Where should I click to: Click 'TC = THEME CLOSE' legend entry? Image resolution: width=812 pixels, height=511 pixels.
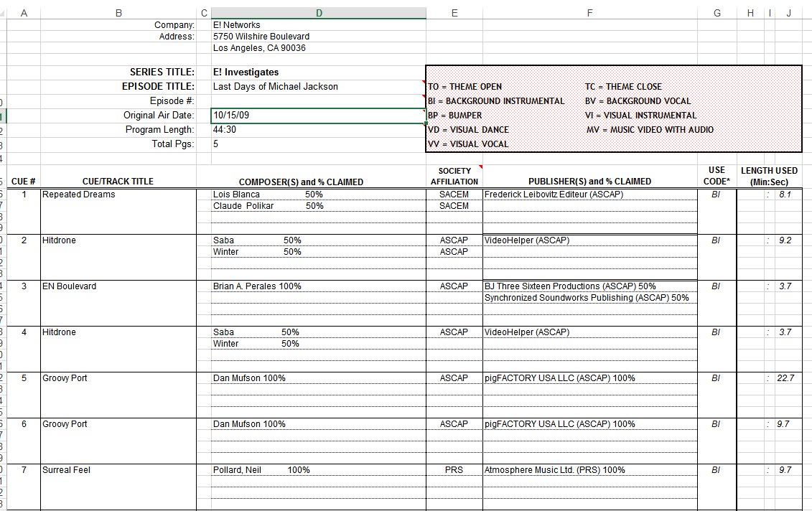click(x=623, y=86)
